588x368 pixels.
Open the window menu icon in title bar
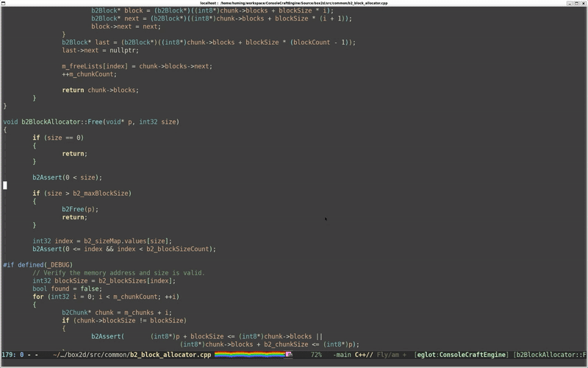[3, 3]
